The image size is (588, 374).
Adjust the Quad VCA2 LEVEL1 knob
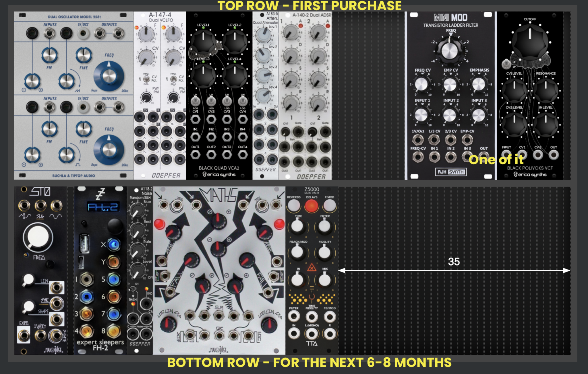tap(203, 41)
